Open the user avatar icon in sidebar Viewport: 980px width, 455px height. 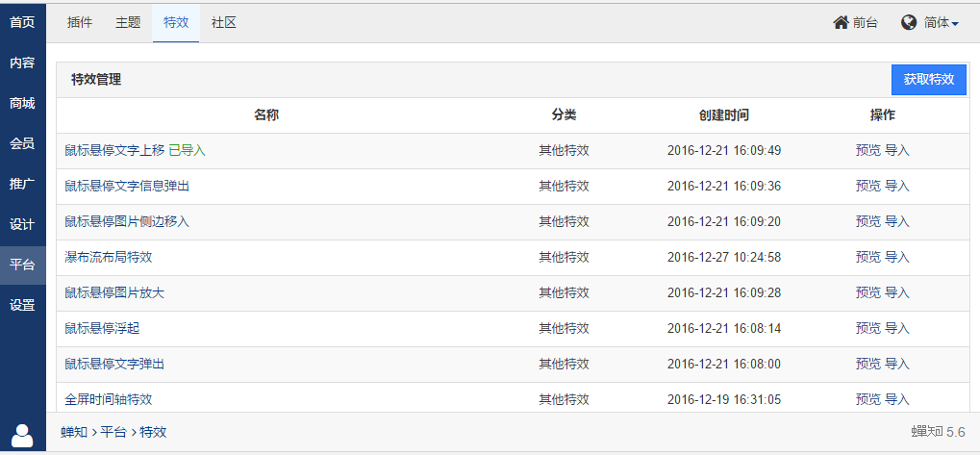(x=22, y=435)
